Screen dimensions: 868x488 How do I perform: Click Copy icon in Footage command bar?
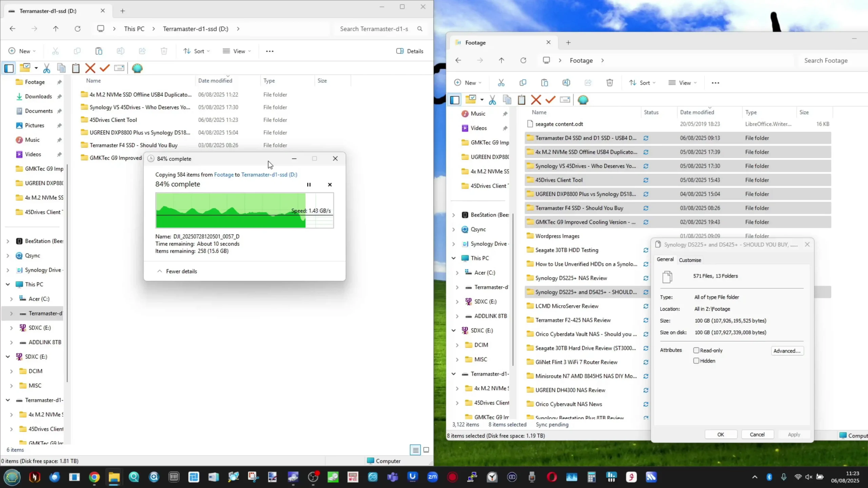(523, 83)
